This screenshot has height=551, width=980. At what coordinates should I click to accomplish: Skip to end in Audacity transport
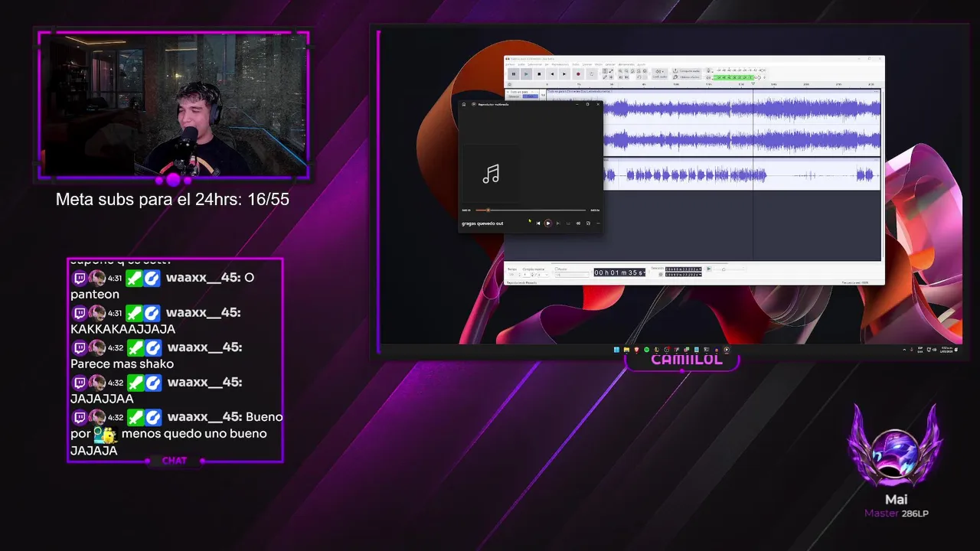click(x=564, y=74)
